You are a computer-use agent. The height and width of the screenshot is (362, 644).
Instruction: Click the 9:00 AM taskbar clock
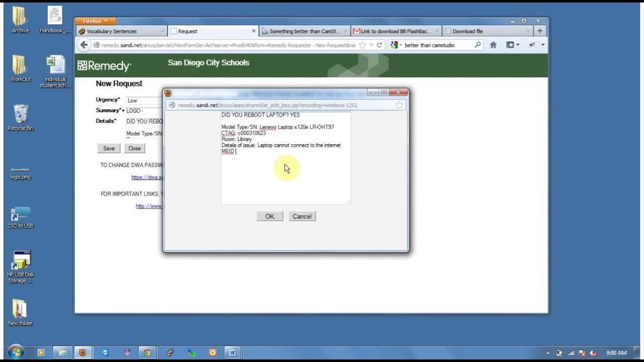[616, 353]
